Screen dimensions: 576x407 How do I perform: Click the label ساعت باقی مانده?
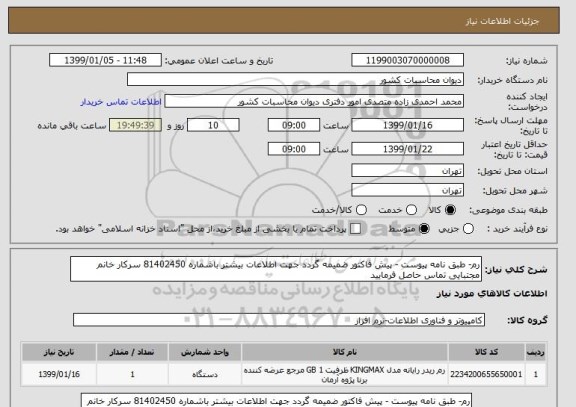tap(72, 126)
